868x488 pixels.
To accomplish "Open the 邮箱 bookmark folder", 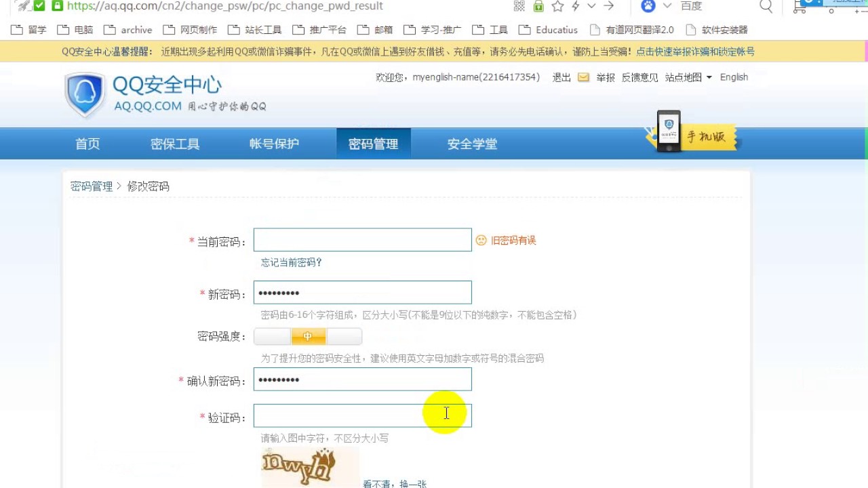I will [x=374, y=30].
